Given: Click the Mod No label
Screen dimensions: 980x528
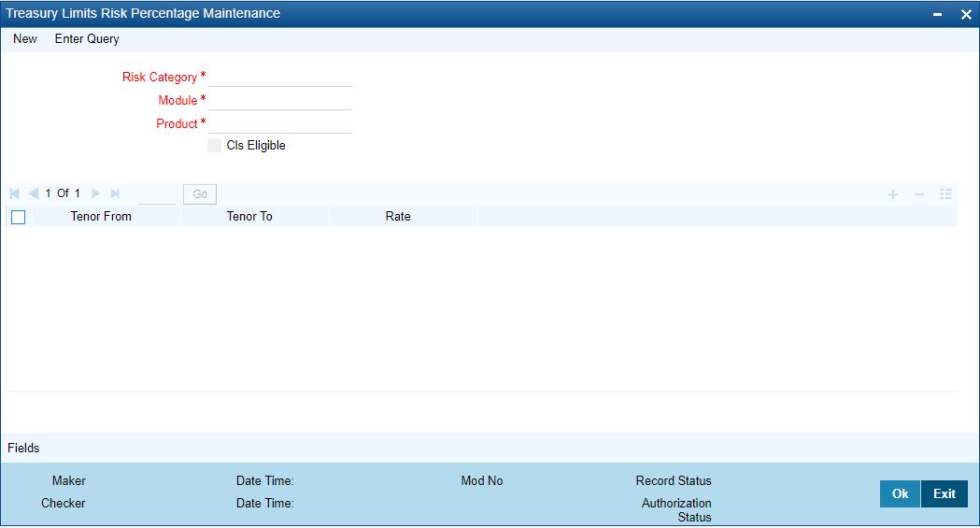Looking at the screenshot, I should point(482,480).
